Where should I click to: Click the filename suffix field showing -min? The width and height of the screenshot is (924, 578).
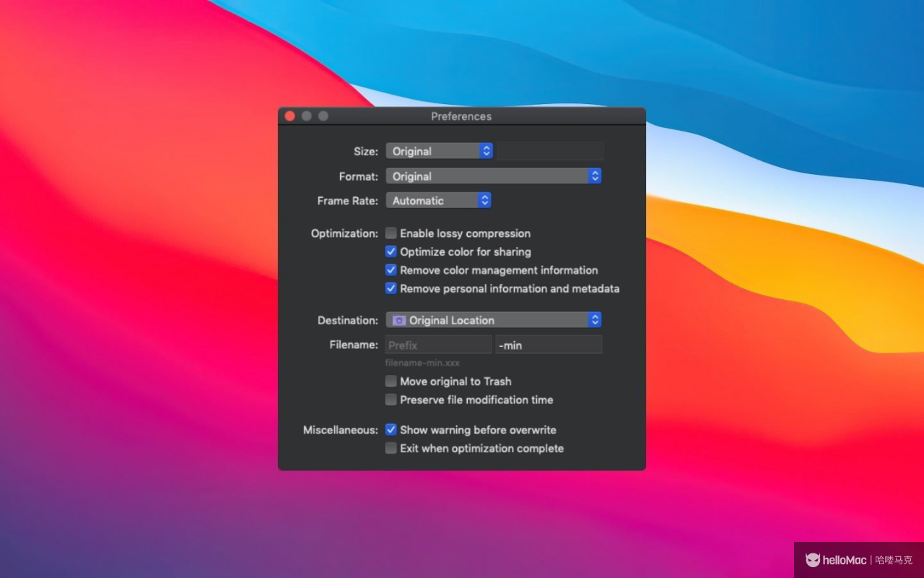coord(549,345)
